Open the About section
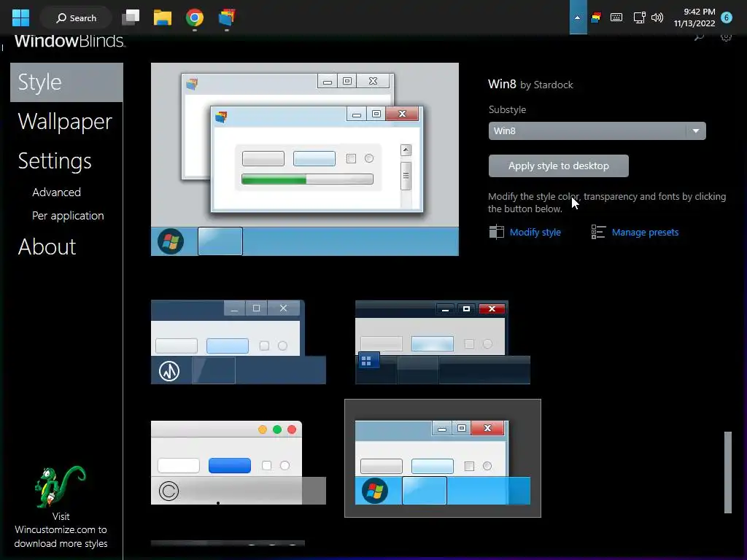This screenshot has height=560, width=747. pos(47,246)
